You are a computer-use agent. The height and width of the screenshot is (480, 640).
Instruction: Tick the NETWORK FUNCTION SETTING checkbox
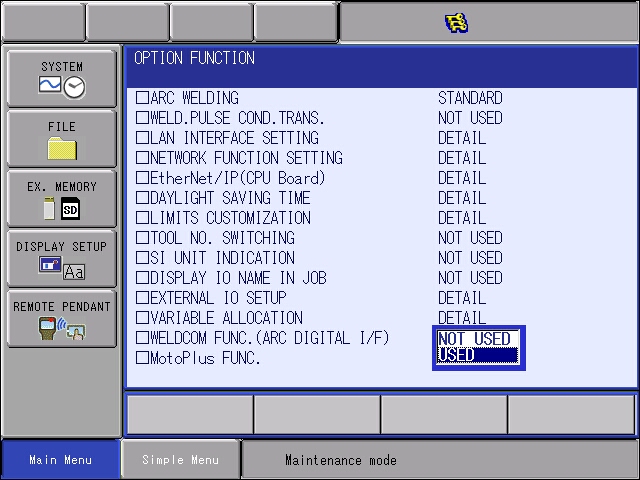(142, 158)
